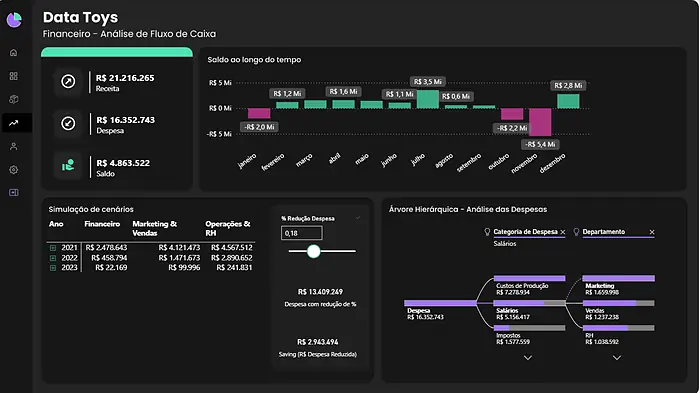Select the trending chart icon in sidebar
This screenshot has height=393, width=700.
[13, 123]
